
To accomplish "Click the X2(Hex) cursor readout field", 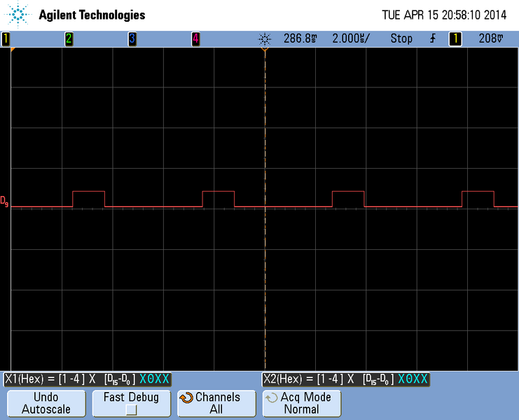I will coord(346,379).
